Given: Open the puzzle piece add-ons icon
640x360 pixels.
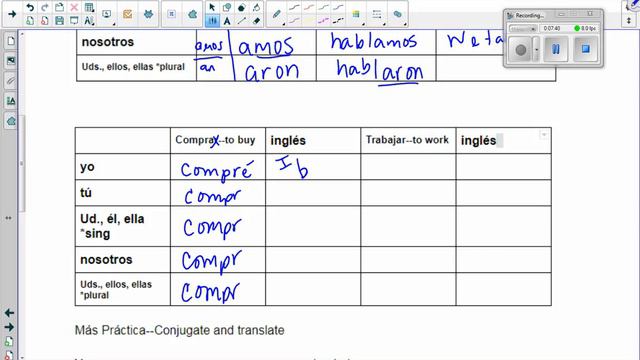Looking at the screenshot, I should [x=192, y=14].
